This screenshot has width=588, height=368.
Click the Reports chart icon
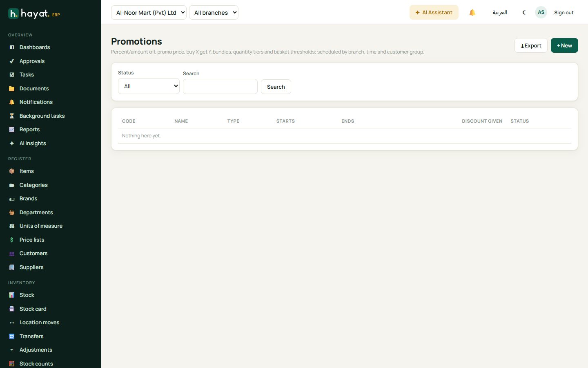12,130
